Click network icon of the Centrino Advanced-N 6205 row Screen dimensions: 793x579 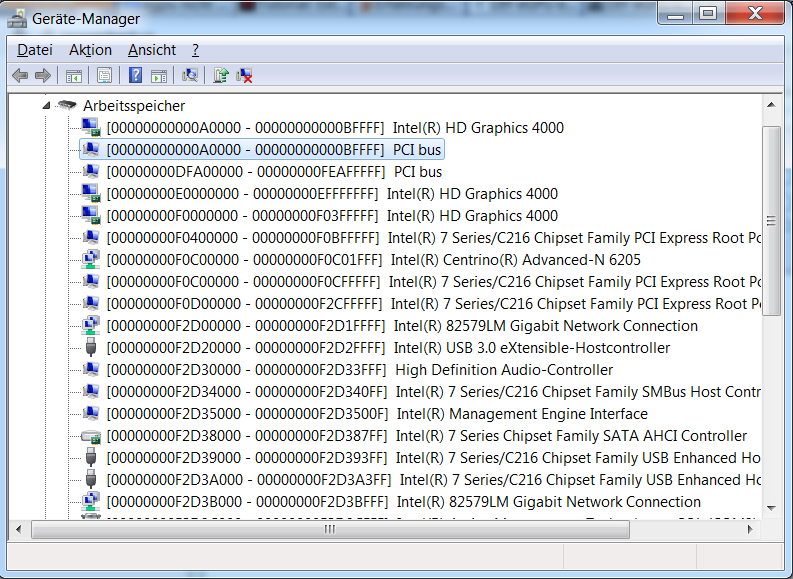pyautogui.click(x=91, y=259)
